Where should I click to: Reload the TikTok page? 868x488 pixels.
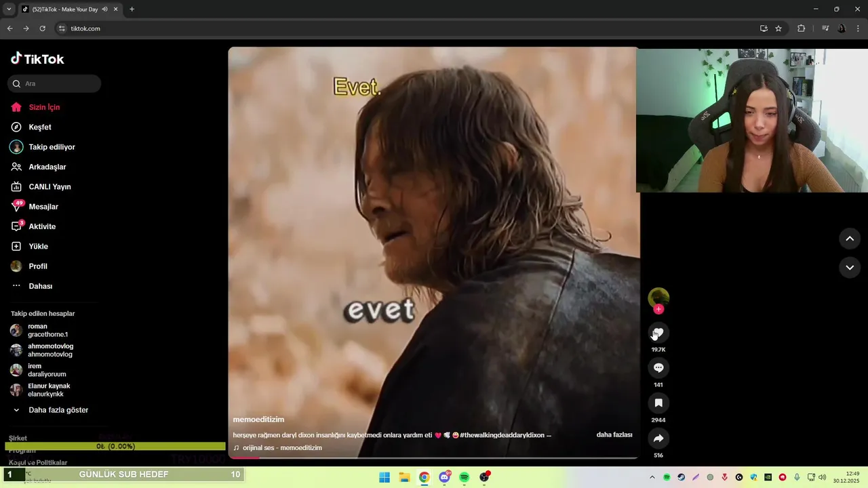coord(42,28)
